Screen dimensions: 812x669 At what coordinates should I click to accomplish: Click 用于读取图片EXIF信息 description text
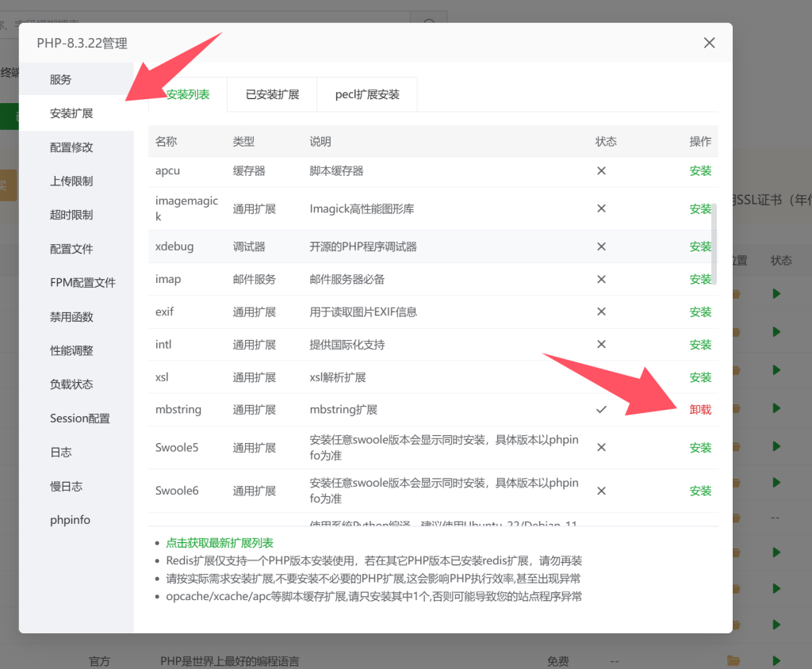click(363, 312)
